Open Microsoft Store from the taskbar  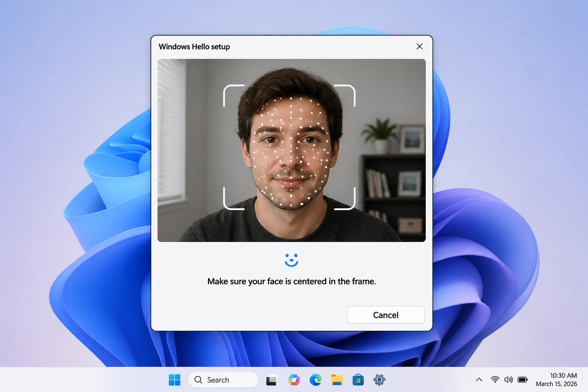click(358, 380)
